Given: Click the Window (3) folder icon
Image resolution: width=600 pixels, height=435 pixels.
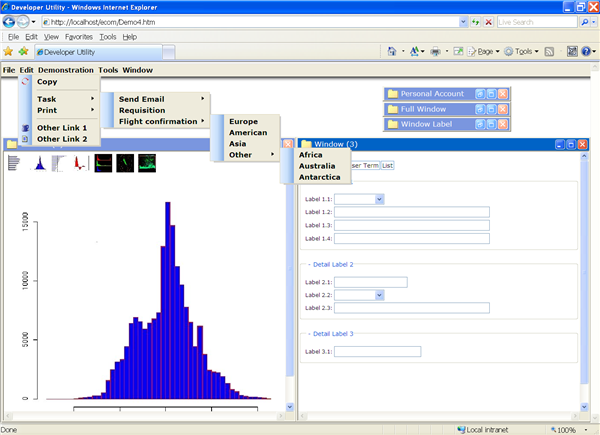Looking at the screenshot, I should click(306, 144).
